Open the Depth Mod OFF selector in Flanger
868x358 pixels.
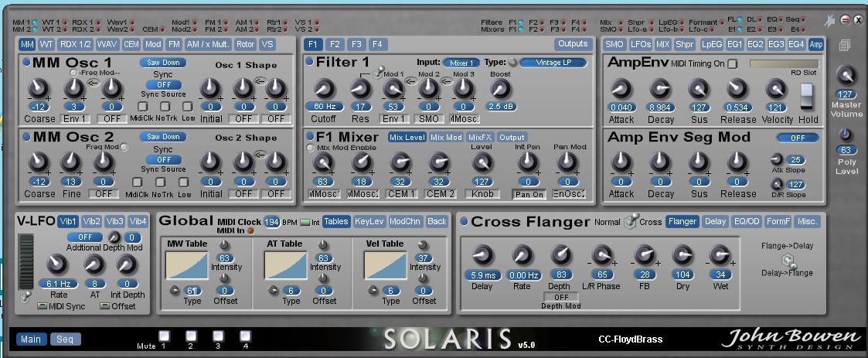[562, 297]
